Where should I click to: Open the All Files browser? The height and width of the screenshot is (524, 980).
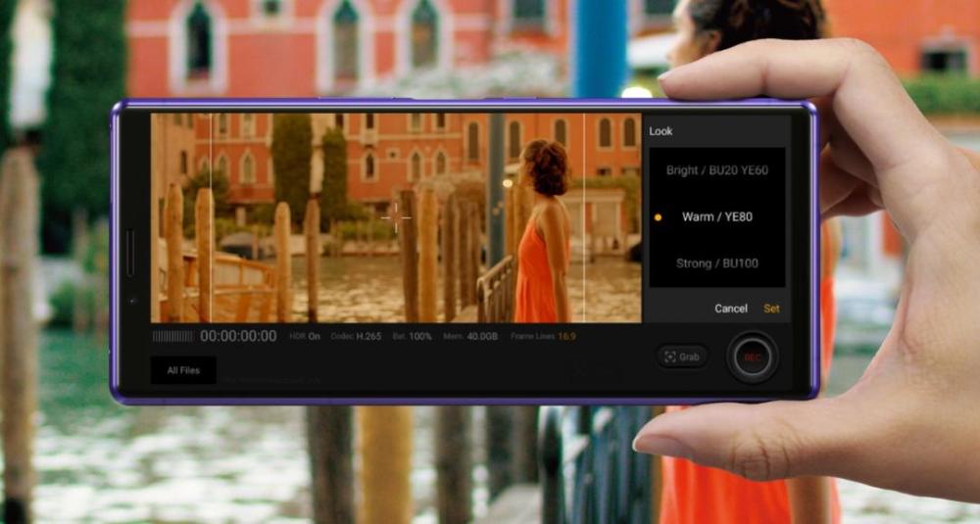point(183,370)
